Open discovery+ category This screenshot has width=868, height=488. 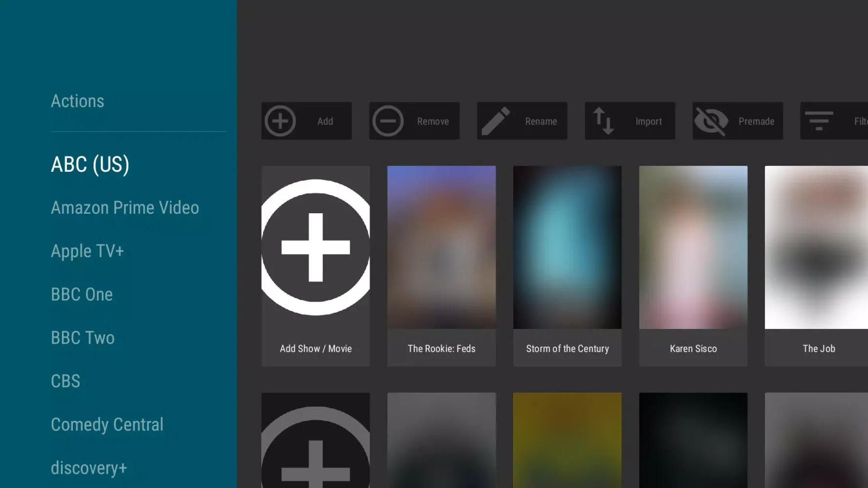point(89,468)
